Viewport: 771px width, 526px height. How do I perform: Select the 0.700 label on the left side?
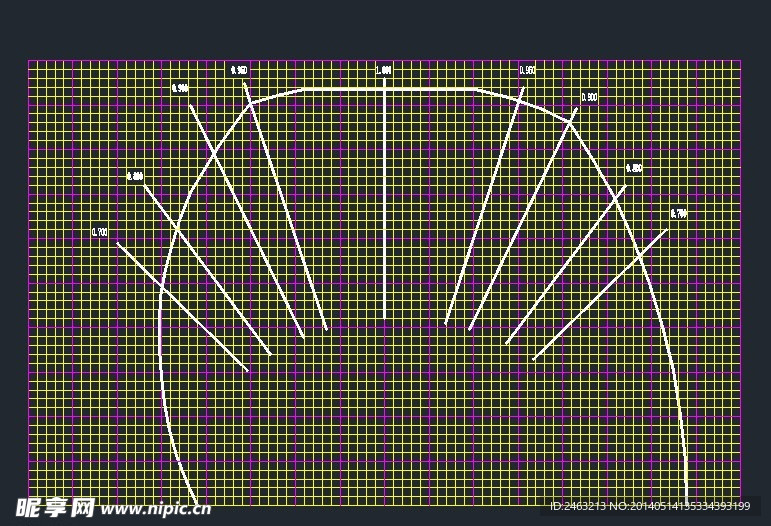(100, 232)
